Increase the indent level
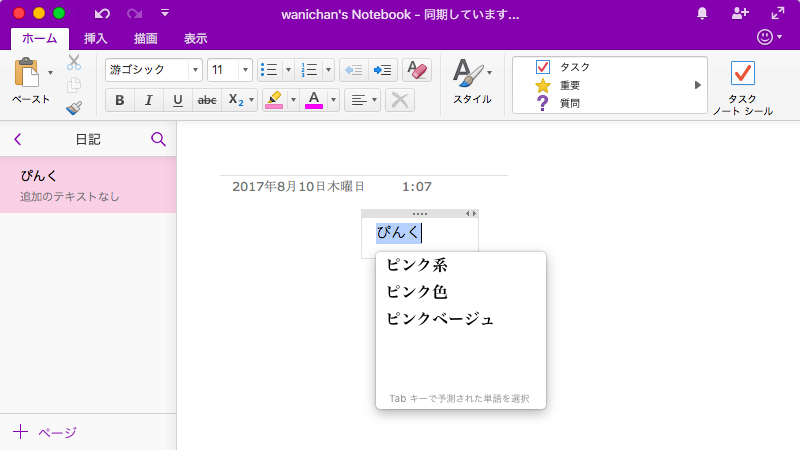 383,70
